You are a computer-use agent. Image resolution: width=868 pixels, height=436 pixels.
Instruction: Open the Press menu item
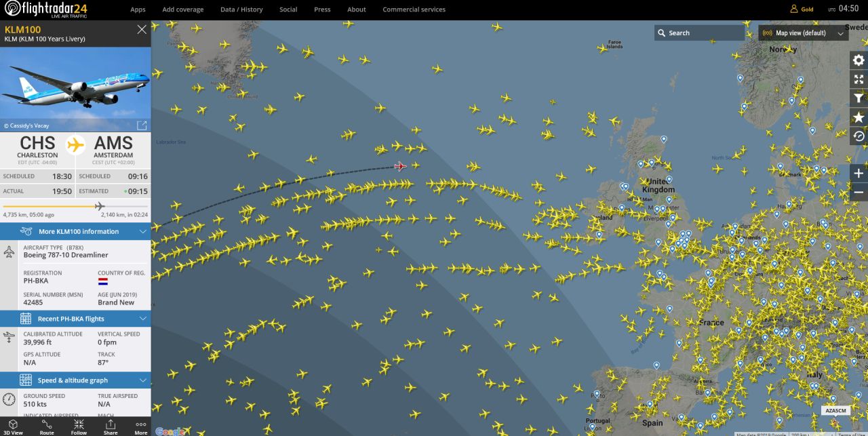pos(322,9)
